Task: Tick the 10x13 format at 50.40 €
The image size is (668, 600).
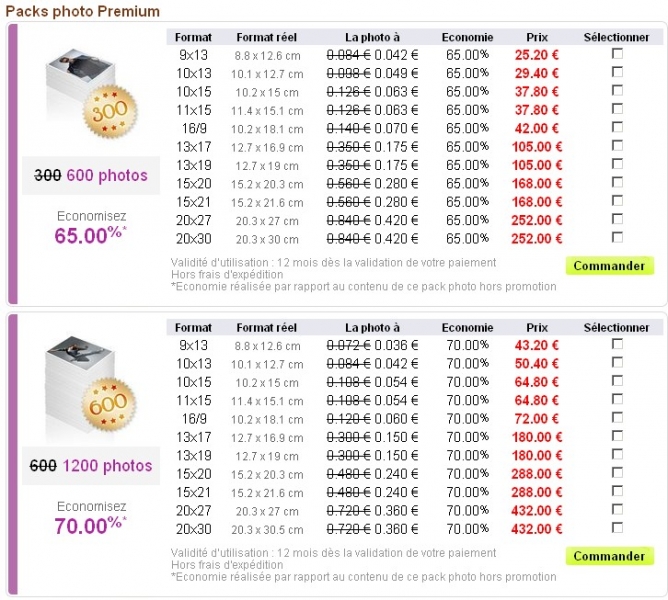Action: 617,362
